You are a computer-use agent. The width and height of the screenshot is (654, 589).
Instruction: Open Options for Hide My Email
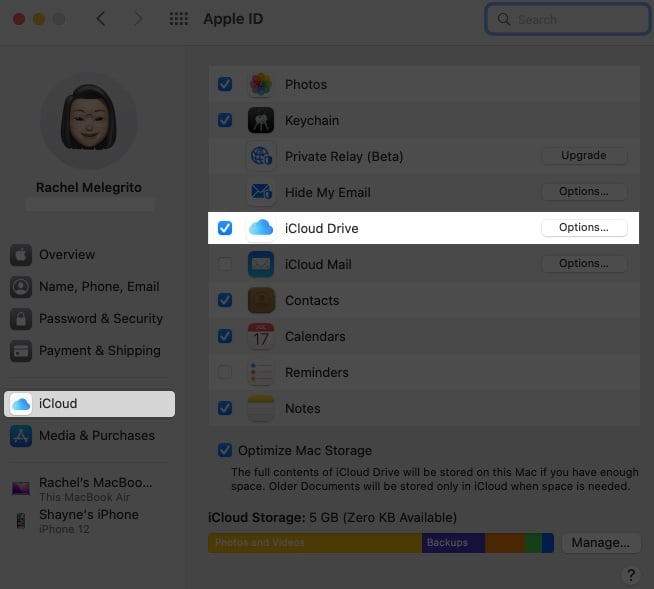584,191
